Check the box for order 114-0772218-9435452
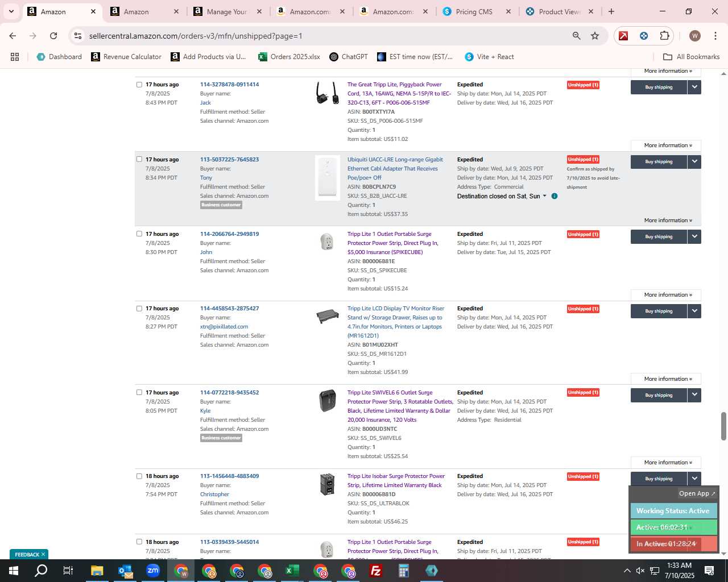The height and width of the screenshot is (582, 728). pos(139,392)
